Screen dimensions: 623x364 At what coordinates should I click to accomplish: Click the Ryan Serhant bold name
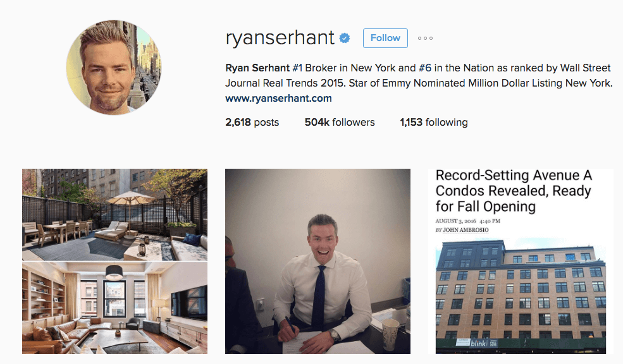click(257, 68)
